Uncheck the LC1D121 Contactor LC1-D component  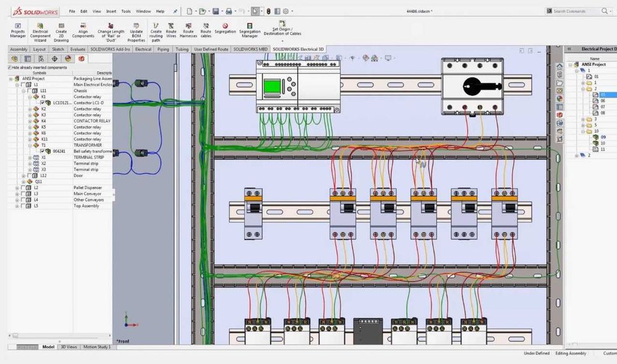click(42, 102)
